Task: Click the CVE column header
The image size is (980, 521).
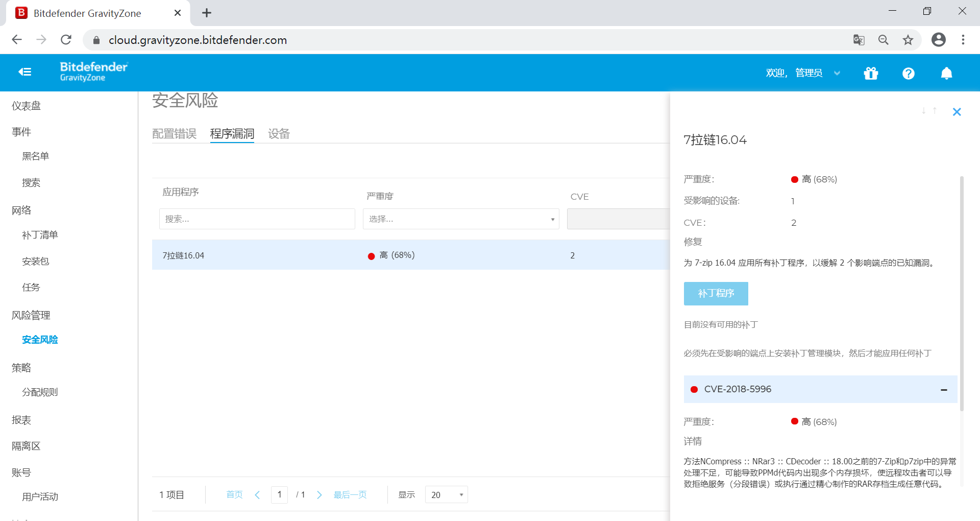Action: [580, 197]
